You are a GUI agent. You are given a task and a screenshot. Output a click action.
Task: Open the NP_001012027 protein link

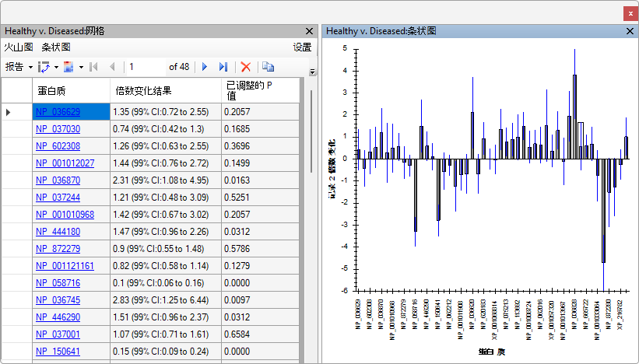pos(65,163)
